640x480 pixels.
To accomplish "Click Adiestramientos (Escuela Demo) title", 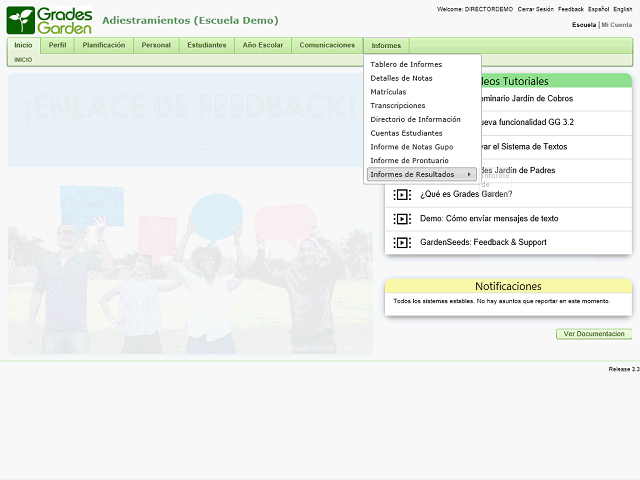I will 190,20.
